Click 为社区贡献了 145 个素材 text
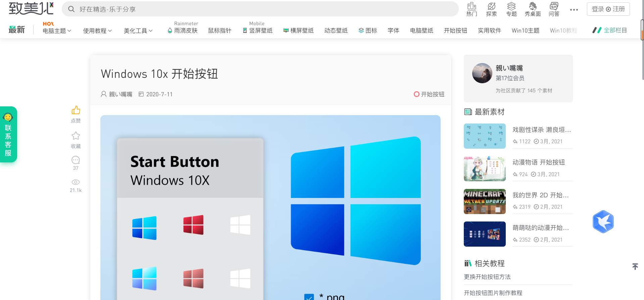 point(524,91)
